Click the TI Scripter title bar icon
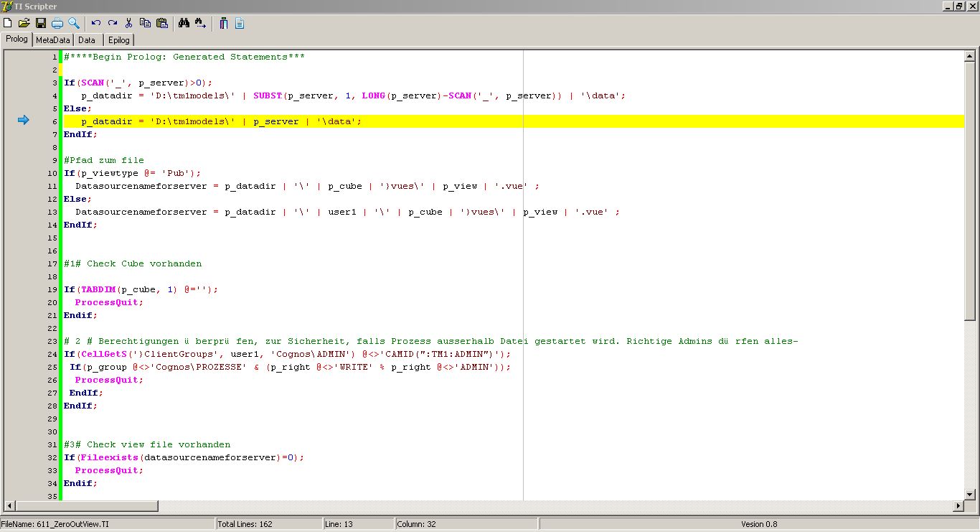The image size is (980, 532). click(6, 6)
